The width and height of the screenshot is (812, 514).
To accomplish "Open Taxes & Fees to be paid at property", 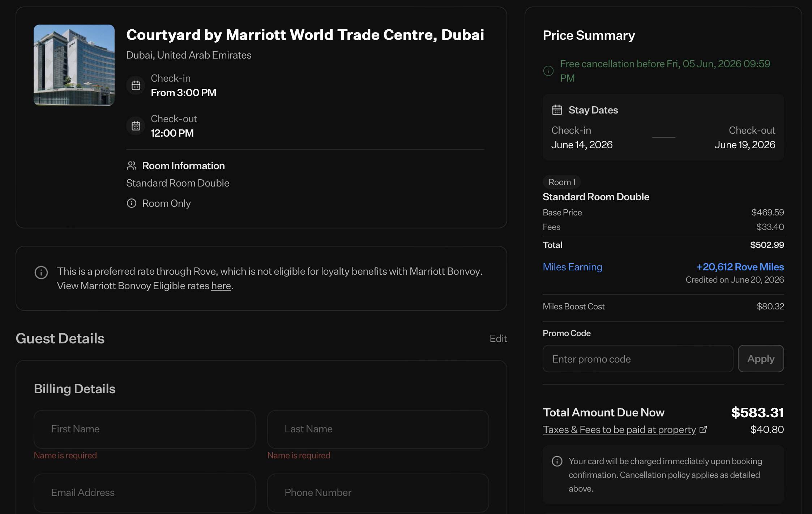I will coord(619,429).
